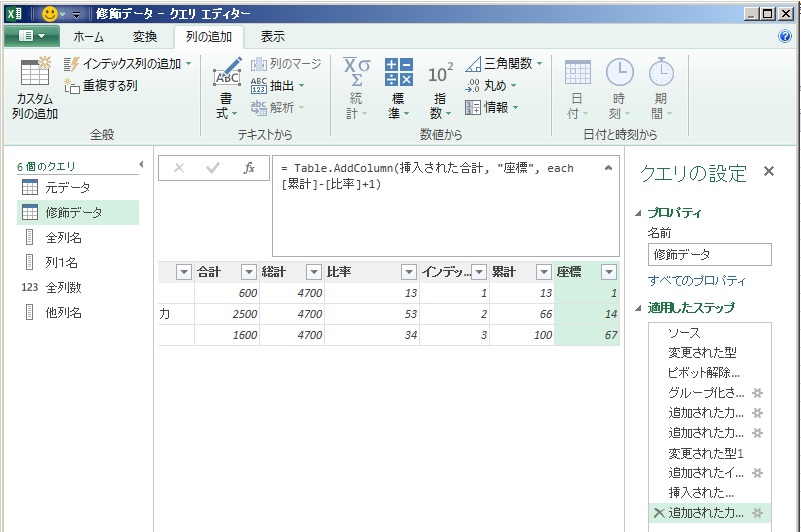Open Extract (抽出) dropdown

click(x=301, y=86)
